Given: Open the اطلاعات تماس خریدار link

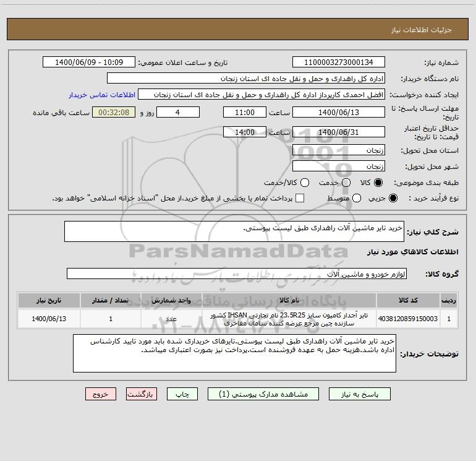Looking at the screenshot, I should [102, 95].
